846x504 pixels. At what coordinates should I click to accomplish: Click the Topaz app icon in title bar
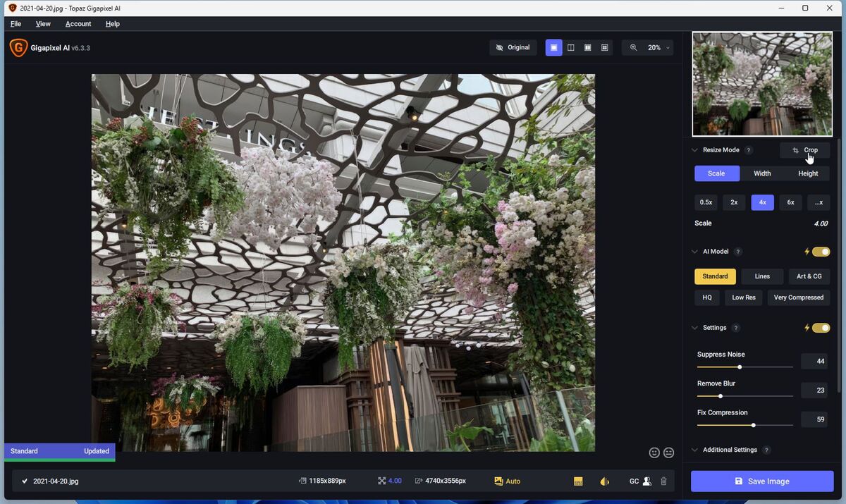(x=12, y=8)
